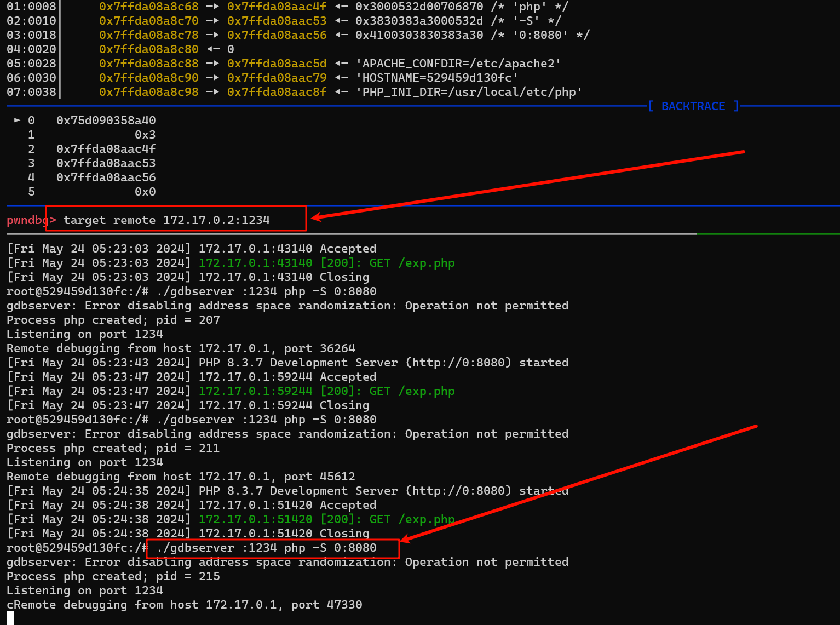Click the line showing pid = 215
840x625 pixels.
coord(113,576)
